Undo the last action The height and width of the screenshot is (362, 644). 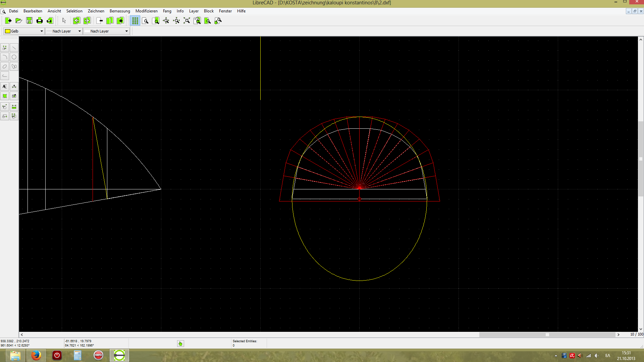click(x=76, y=21)
